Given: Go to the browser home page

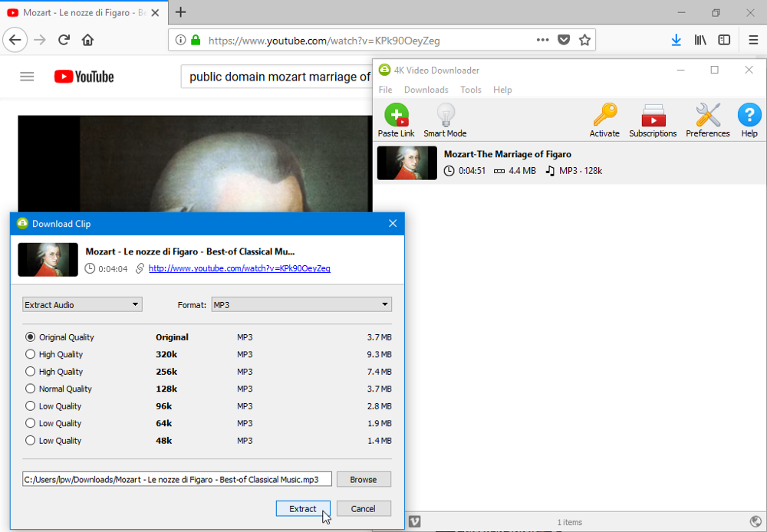Looking at the screenshot, I should click(87, 40).
